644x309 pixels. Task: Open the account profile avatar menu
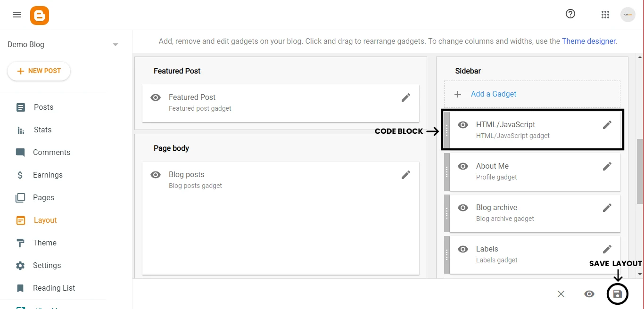click(628, 15)
